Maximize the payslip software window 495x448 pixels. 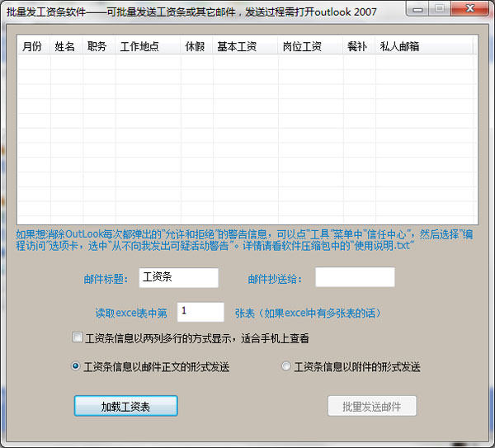coord(440,9)
